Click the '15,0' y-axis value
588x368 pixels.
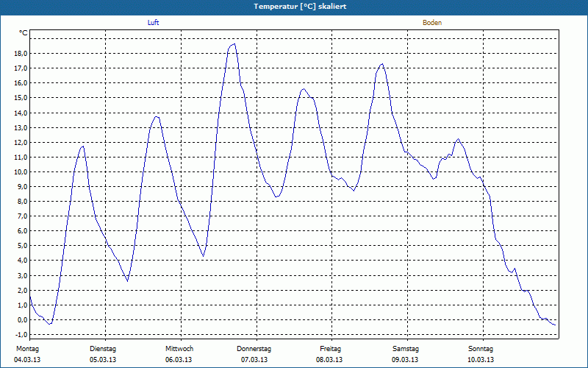[21, 98]
